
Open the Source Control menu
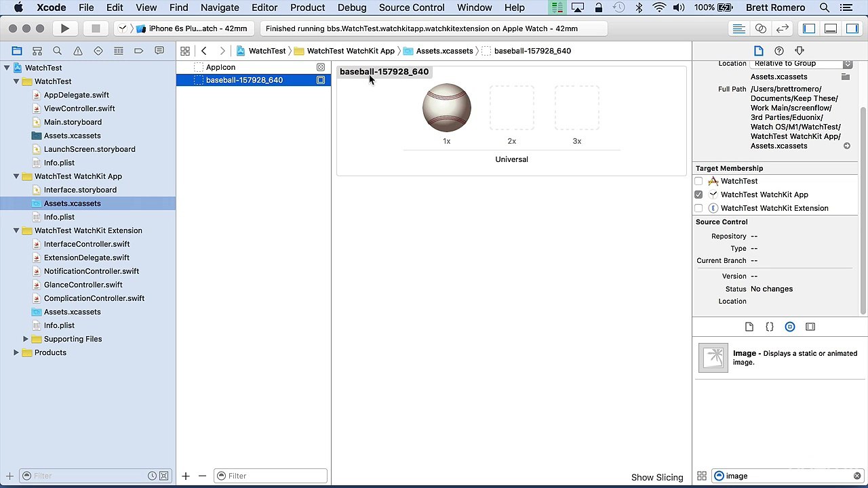coord(412,7)
